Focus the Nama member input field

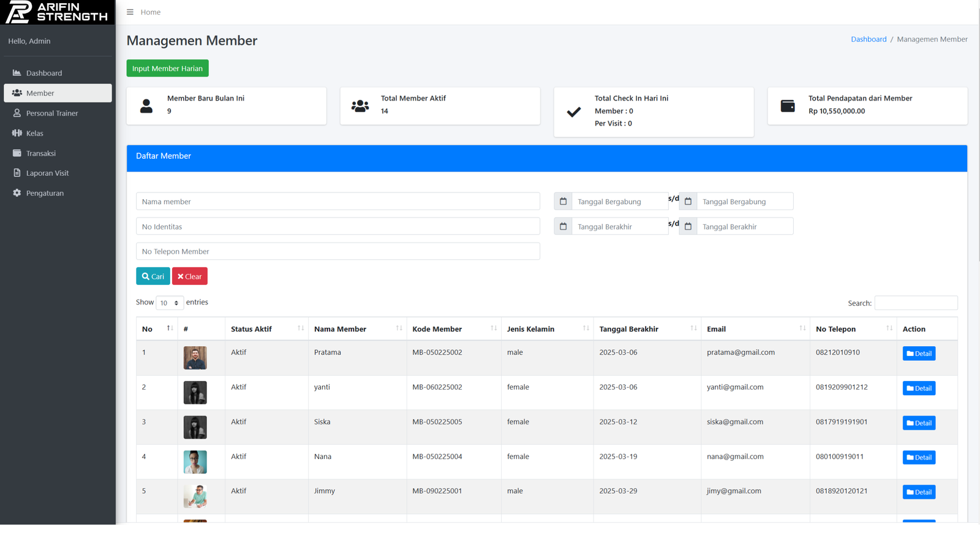[338, 202]
